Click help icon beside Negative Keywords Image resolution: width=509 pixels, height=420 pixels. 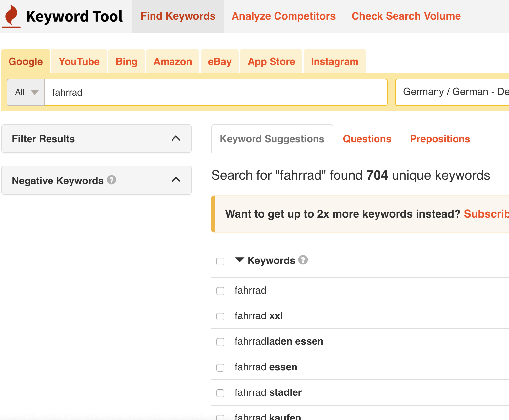(112, 180)
